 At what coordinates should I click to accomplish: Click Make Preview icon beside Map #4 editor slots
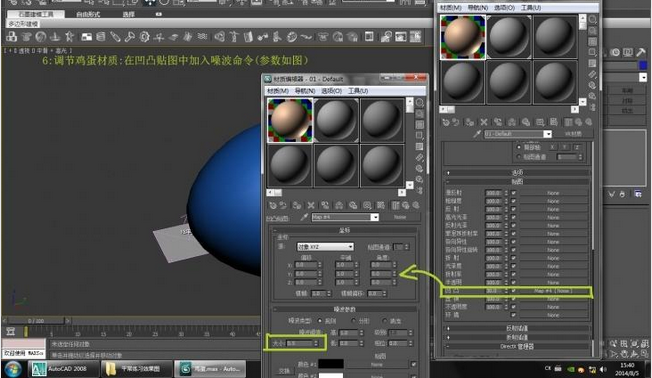tap(420, 157)
